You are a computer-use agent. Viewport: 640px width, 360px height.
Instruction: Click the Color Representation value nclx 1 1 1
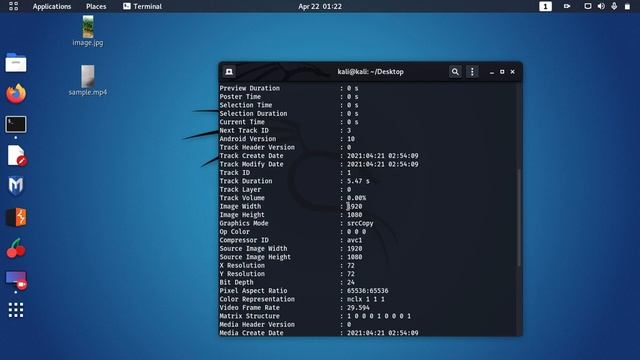point(366,299)
